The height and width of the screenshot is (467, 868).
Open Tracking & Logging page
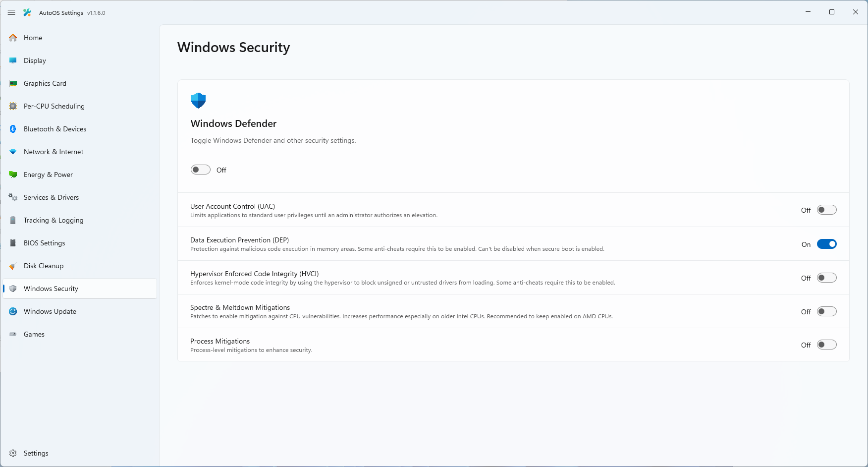pos(80,220)
